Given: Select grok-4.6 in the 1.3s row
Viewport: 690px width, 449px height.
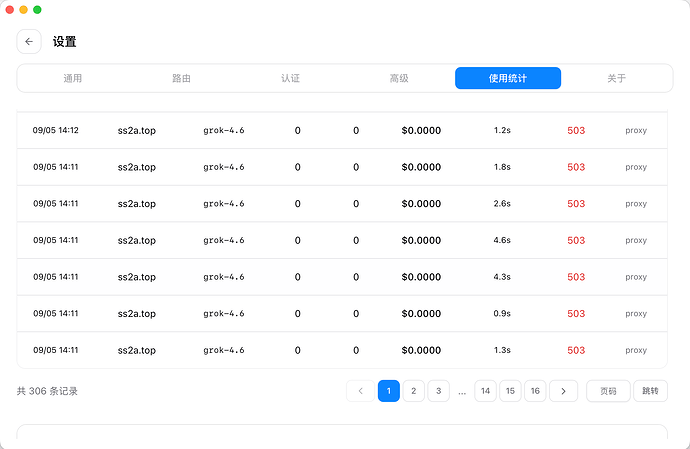Looking at the screenshot, I should click(224, 350).
